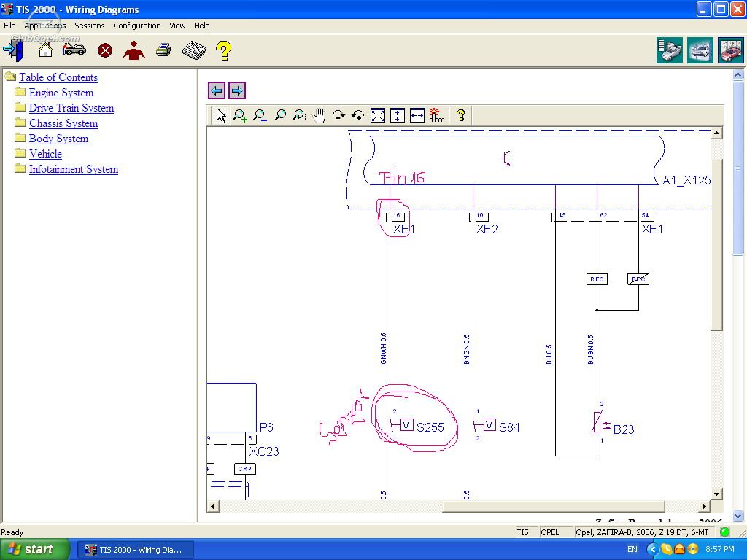This screenshot has height=560, width=747.
Task: Click the diagram's vertical scrollbar up arrow
Action: [716, 133]
